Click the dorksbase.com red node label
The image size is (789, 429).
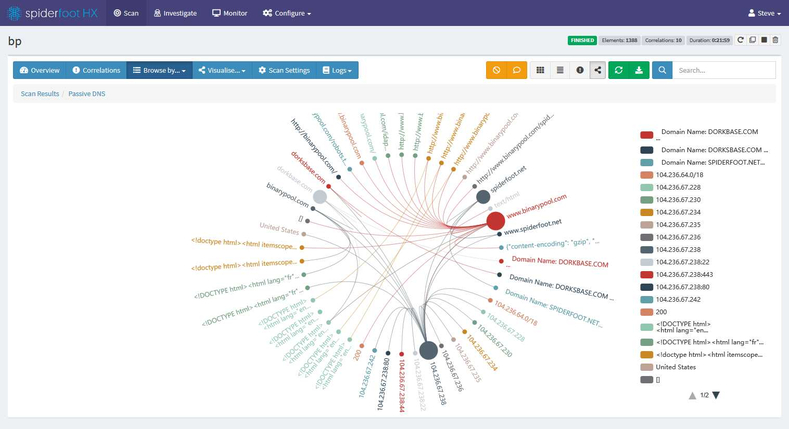[308, 167]
